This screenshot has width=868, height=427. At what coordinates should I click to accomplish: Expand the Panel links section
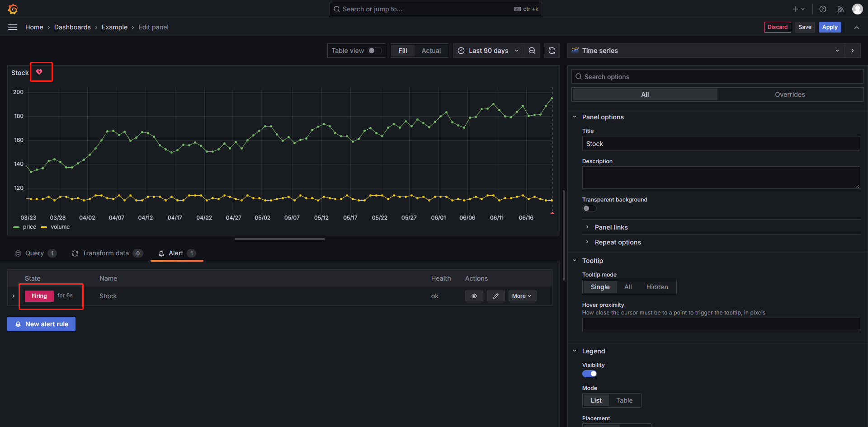click(x=611, y=227)
